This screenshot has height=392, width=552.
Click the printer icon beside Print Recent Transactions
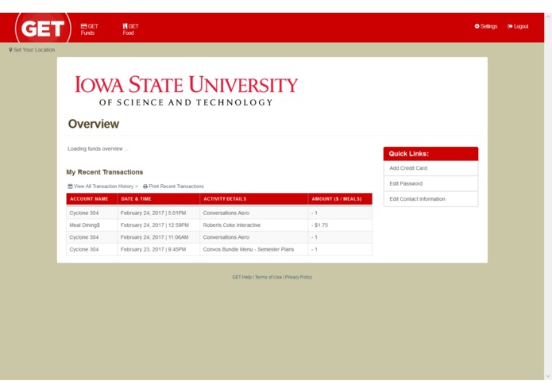click(x=145, y=186)
